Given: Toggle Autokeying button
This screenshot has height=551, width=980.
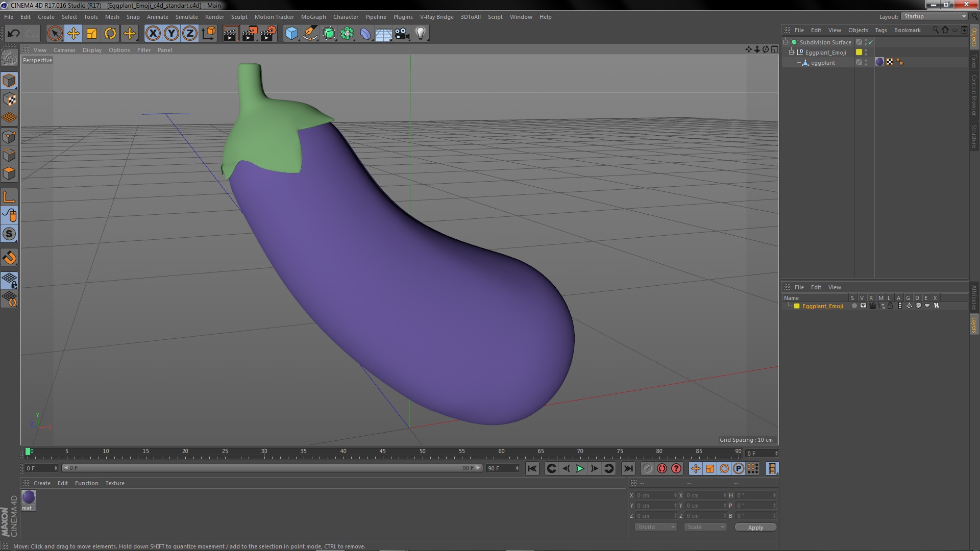Looking at the screenshot, I should [x=662, y=468].
